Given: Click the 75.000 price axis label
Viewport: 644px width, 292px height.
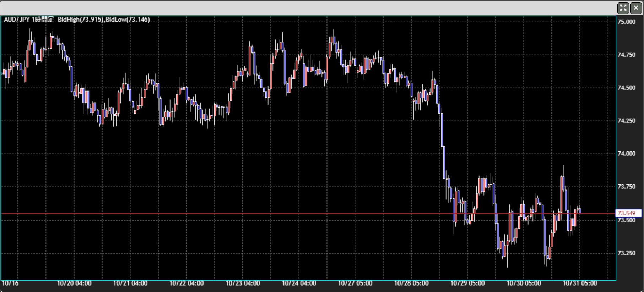Looking at the screenshot, I should click(626, 22).
